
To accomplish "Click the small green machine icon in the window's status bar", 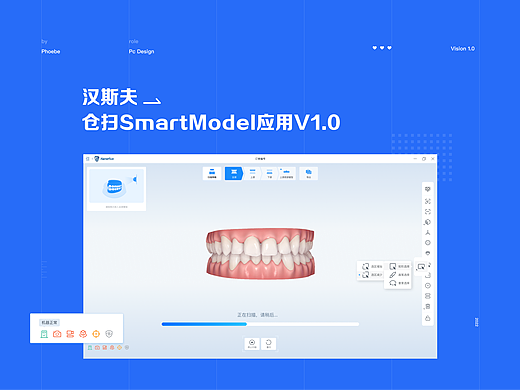I will click(90, 348).
